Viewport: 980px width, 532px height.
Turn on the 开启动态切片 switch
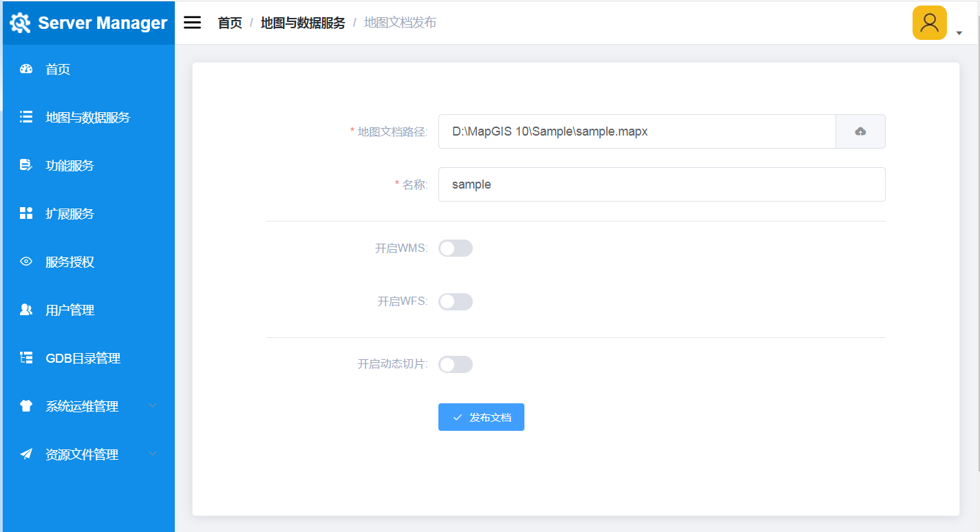coord(456,365)
